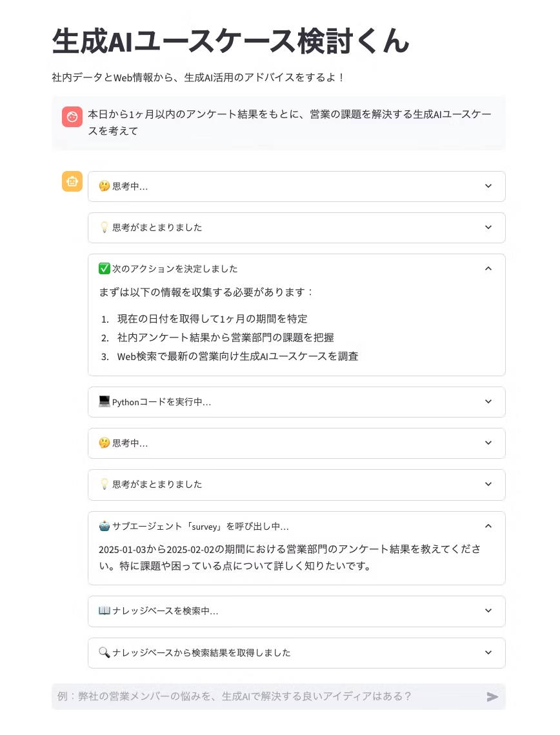560x735 pixels.
Task: Expand the ナレッジベースから検索結果を取得しました card
Action: click(x=488, y=652)
